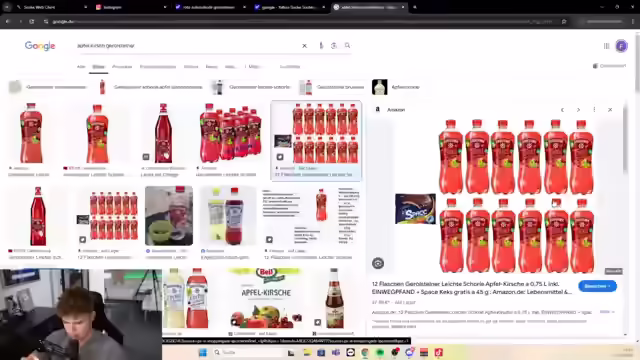Go to the Google home logo

click(40, 46)
